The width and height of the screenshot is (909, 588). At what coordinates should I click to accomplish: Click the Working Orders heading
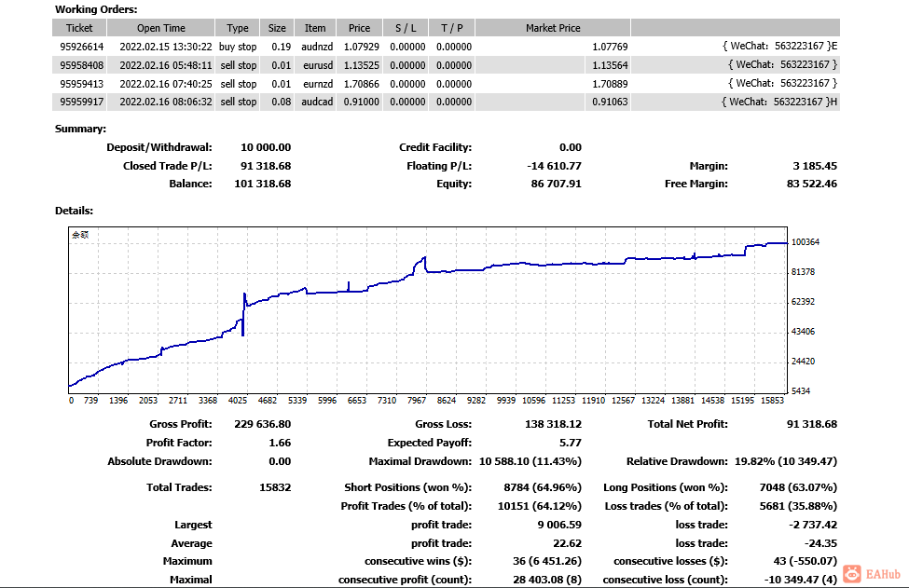pyautogui.click(x=96, y=9)
